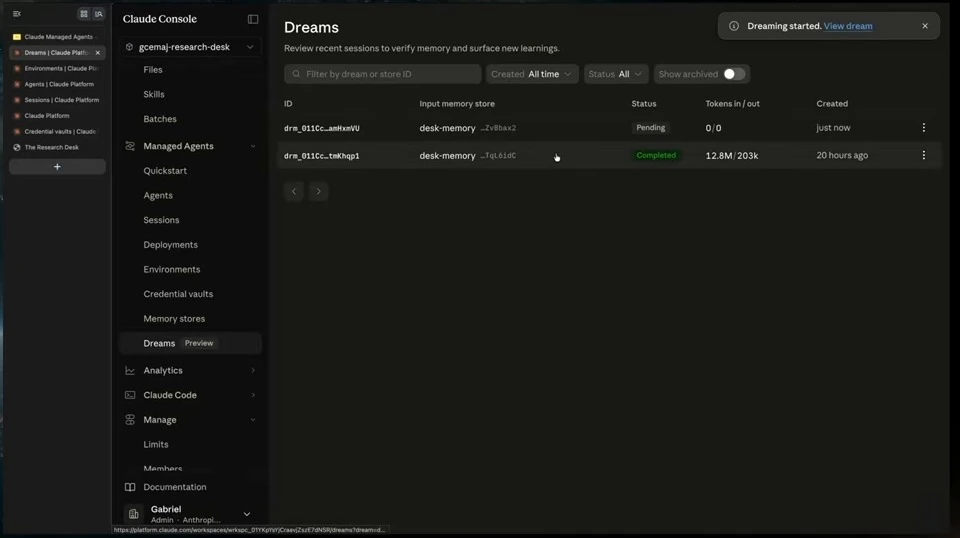Click the View dream link

848,26
